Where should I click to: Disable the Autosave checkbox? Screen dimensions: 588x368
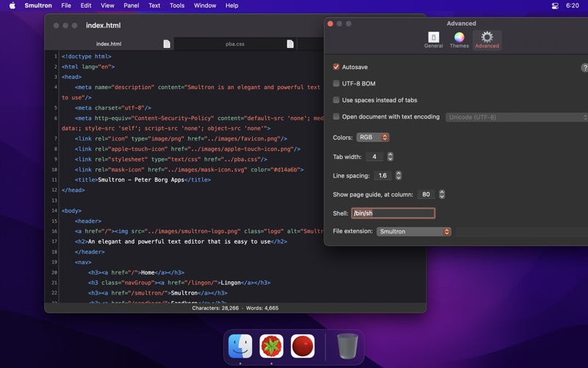point(336,67)
